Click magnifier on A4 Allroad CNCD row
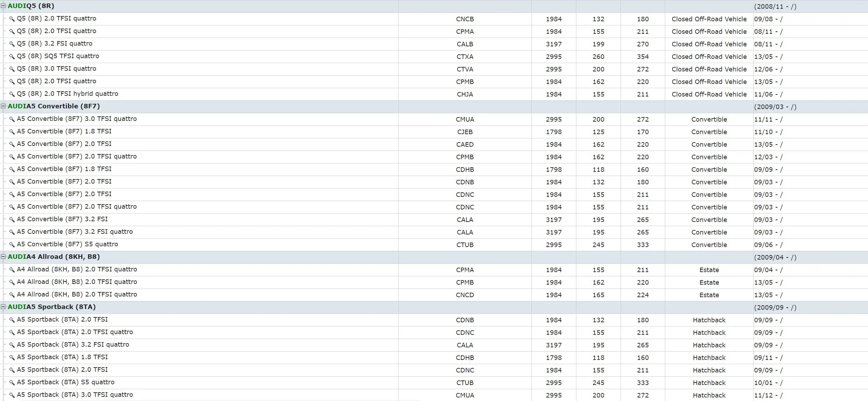 click(x=12, y=295)
